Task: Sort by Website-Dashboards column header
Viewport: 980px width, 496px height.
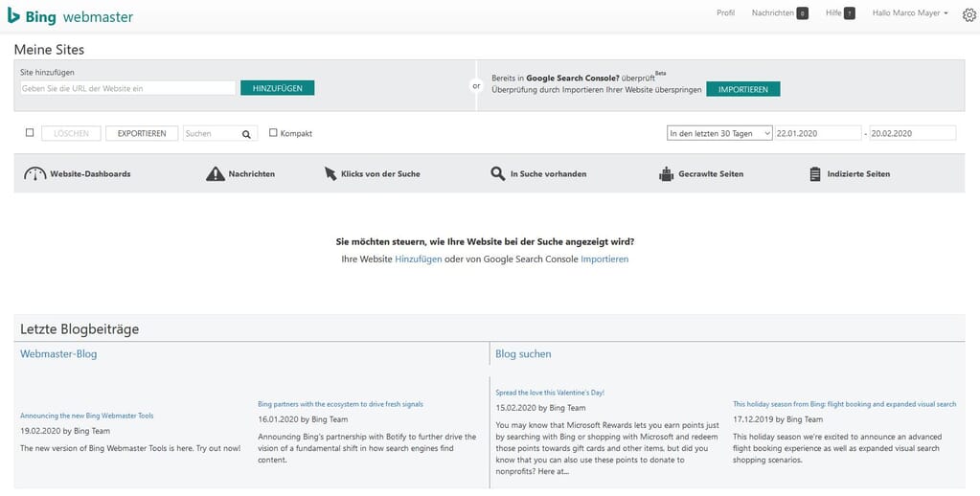Action: [90, 173]
